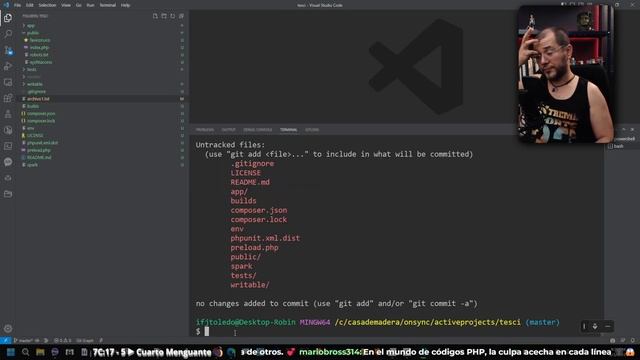
Task: Click 'phpunit.xml.dist' in the terminal output
Action: pos(265,238)
